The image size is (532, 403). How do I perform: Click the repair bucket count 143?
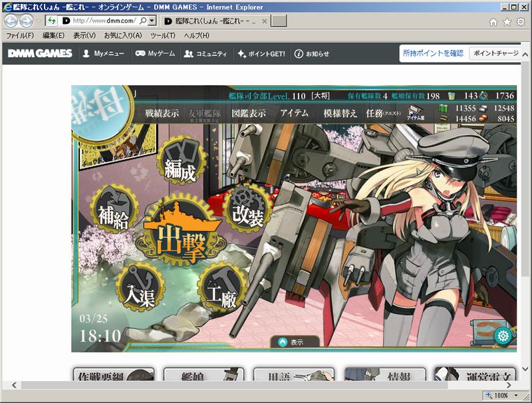tap(471, 96)
